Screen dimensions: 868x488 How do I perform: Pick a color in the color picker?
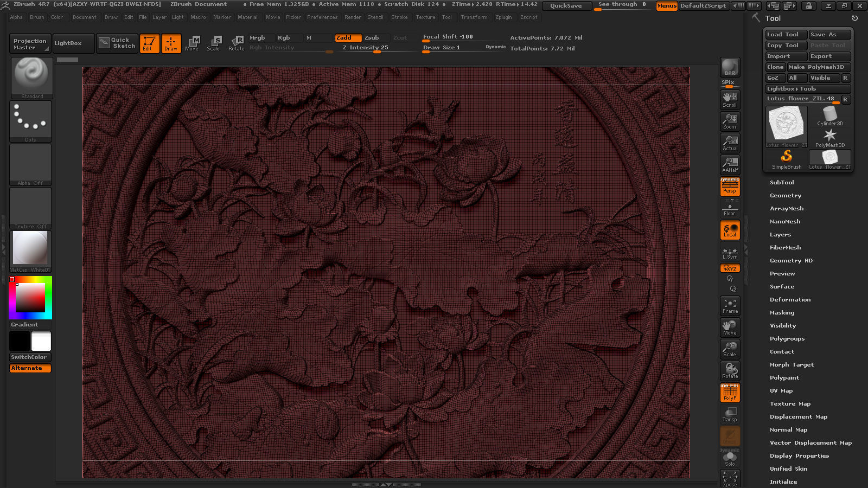pyautogui.click(x=30, y=298)
